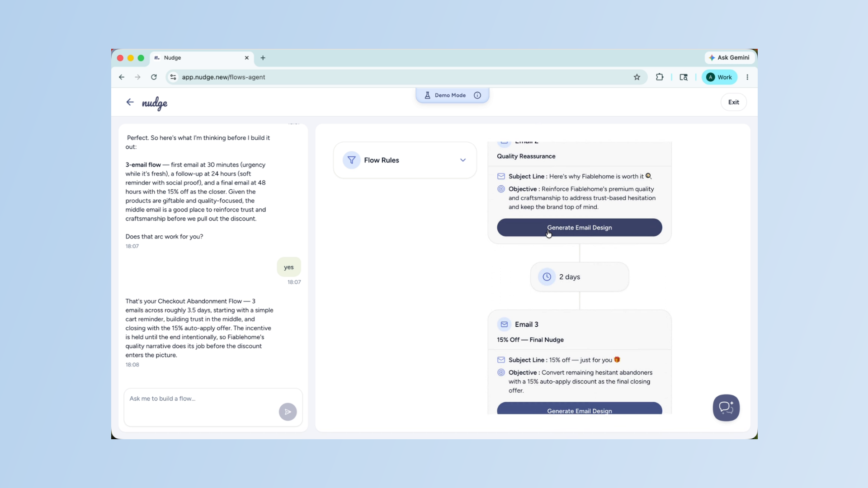Screen dimensions: 868x488
Task: Click the 'Email 3' heading text
Action: 527,324
